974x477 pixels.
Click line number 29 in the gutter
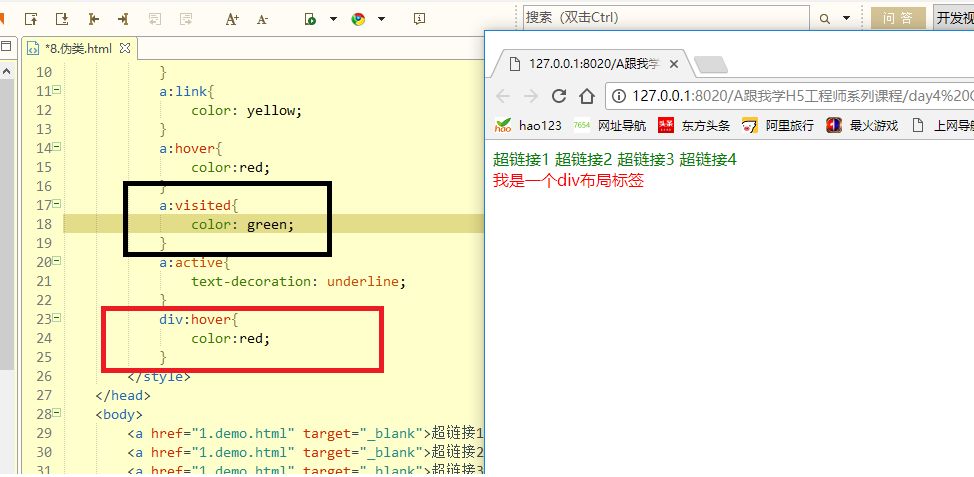click(x=43, y=434)
